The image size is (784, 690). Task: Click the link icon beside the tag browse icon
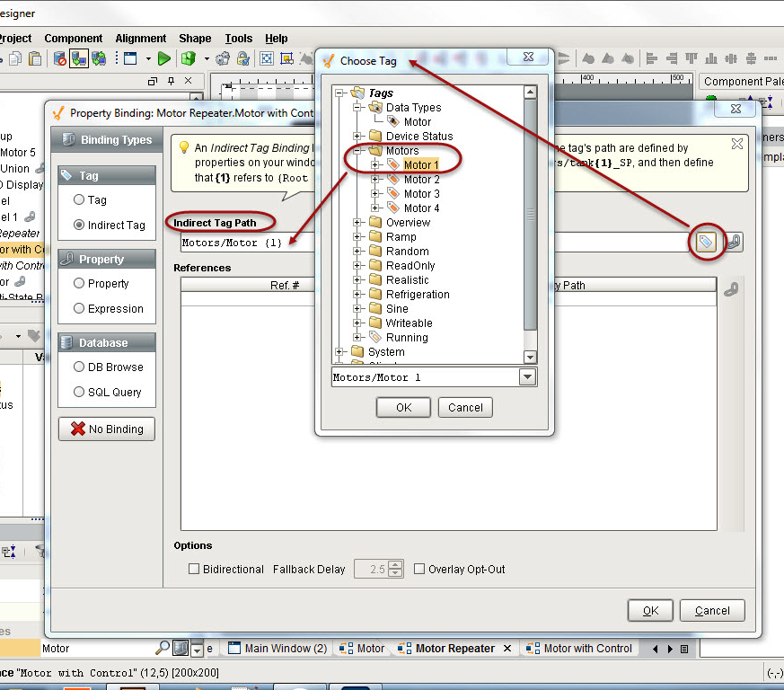click(734, 243)
